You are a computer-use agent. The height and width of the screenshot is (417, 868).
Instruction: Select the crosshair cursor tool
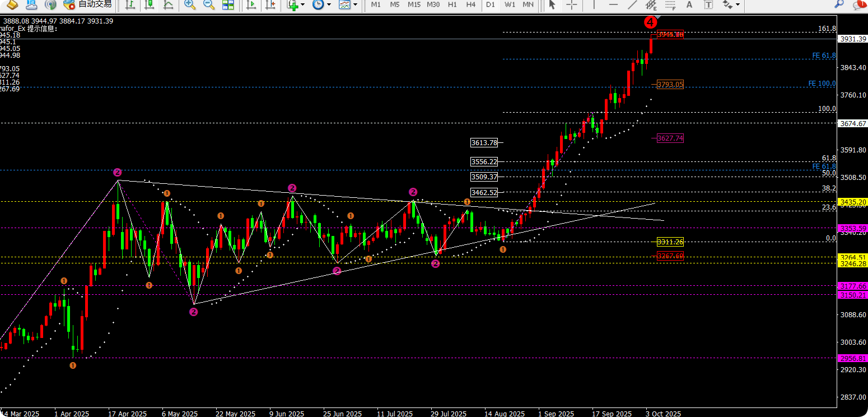pos(571,4)
